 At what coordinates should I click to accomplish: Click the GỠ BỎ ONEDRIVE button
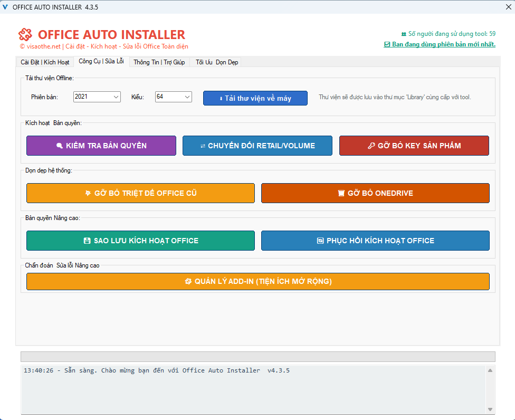click(375, 193)
